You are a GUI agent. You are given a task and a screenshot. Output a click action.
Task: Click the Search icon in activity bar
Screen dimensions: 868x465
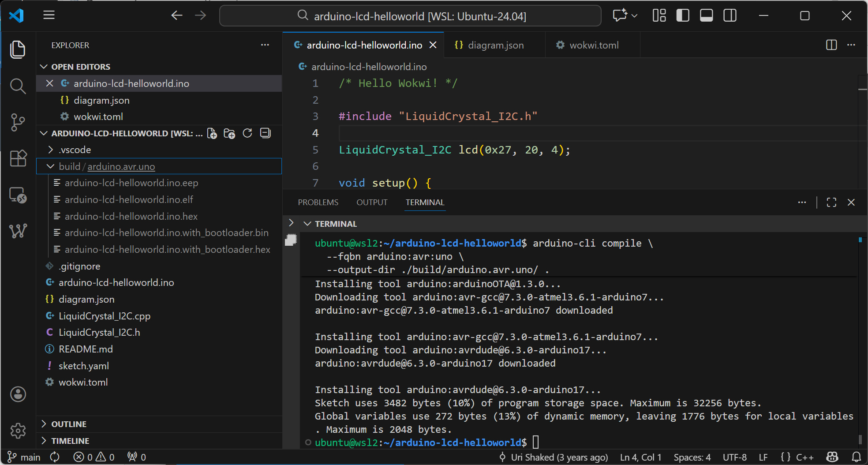18,86
